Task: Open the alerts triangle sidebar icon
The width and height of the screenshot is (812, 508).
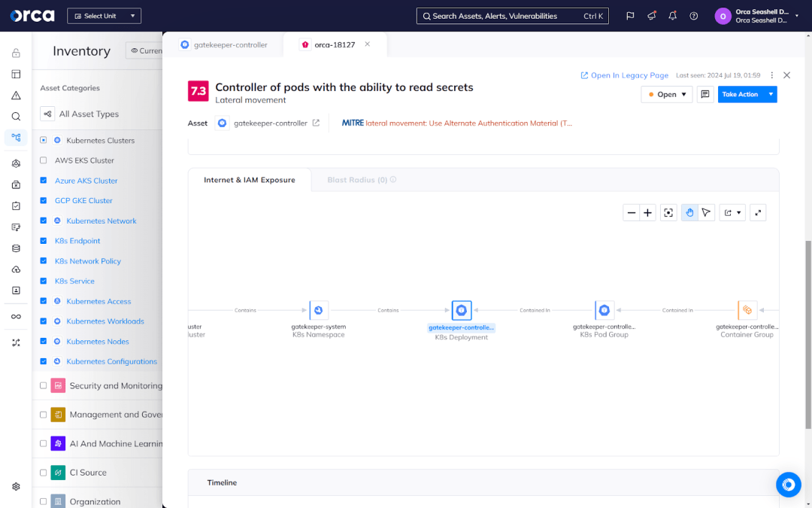Action: point(16,96)
